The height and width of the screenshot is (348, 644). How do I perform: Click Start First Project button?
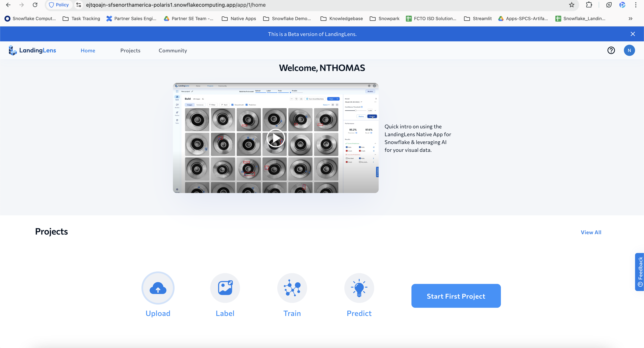(456, 296)
